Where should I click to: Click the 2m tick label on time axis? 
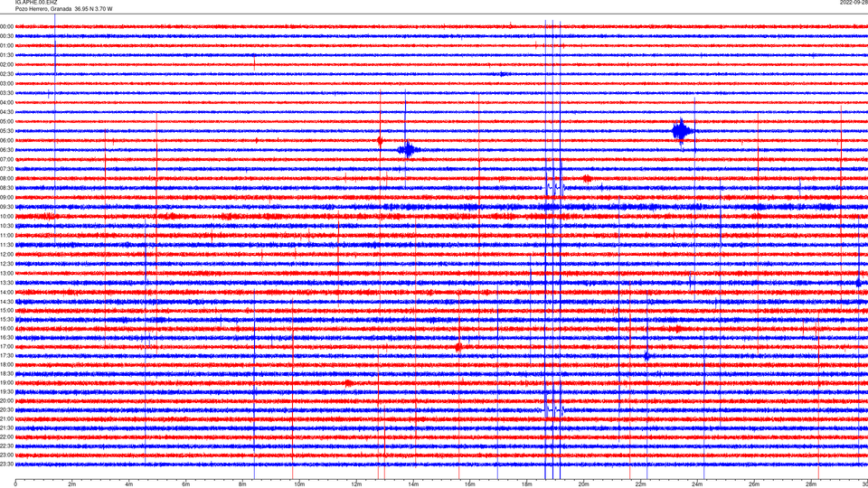(72, 484)
